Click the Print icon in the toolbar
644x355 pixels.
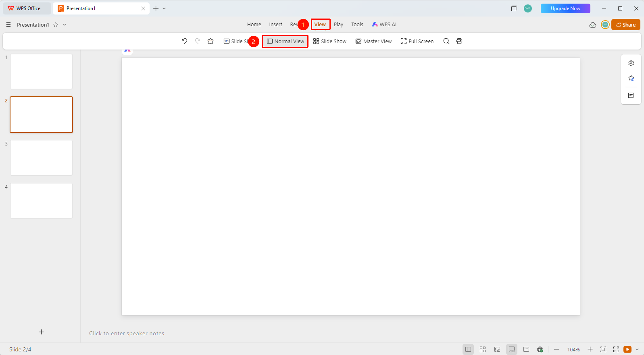pos(459,41)
